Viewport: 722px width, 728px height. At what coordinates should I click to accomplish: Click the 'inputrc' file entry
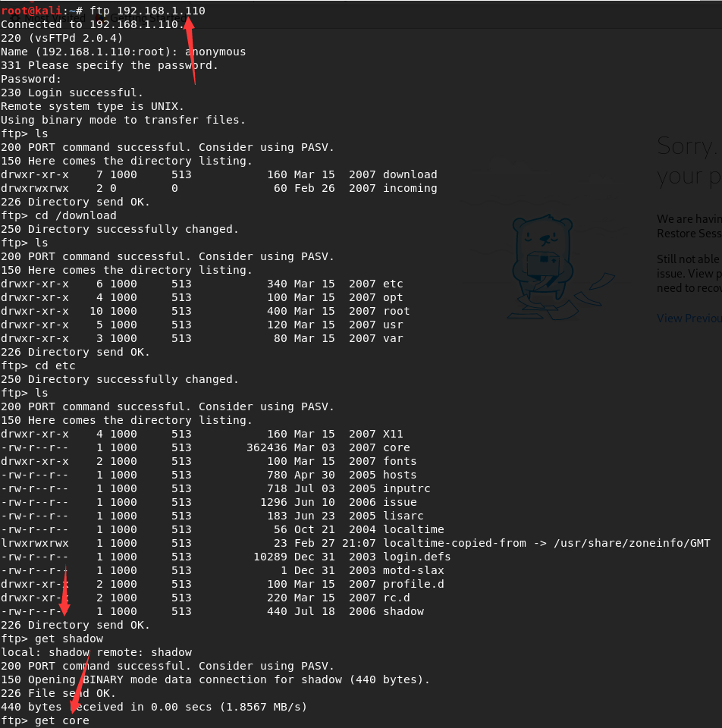[407, 488]
